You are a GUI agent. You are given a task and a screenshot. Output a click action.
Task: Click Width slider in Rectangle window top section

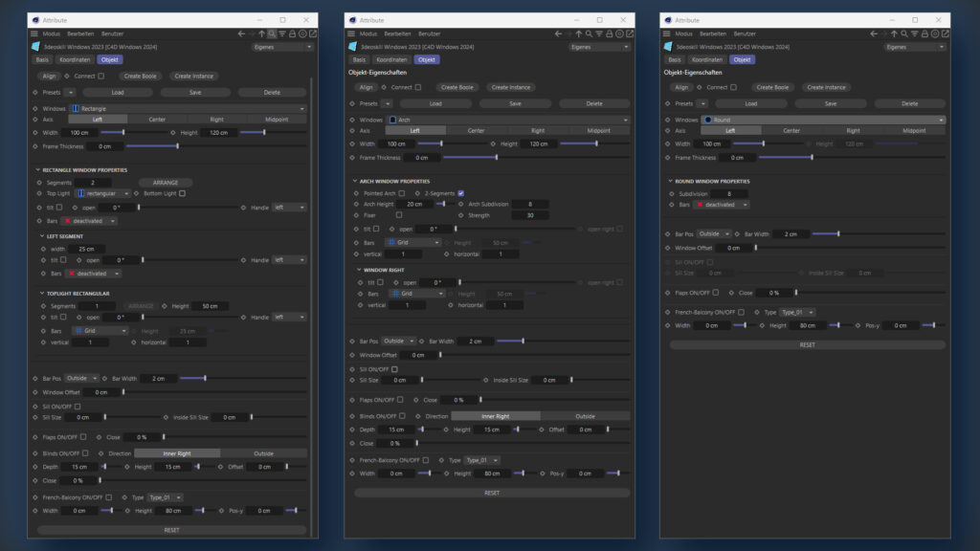pos(132,132)
